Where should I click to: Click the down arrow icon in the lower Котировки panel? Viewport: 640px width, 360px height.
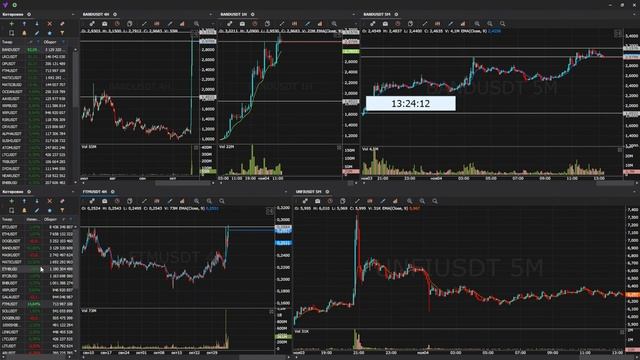pyautogui.click(x=37, y=201)
